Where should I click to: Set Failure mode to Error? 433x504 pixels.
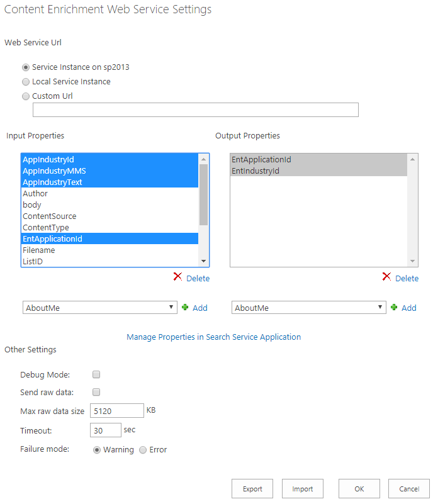tap(143, 450)
